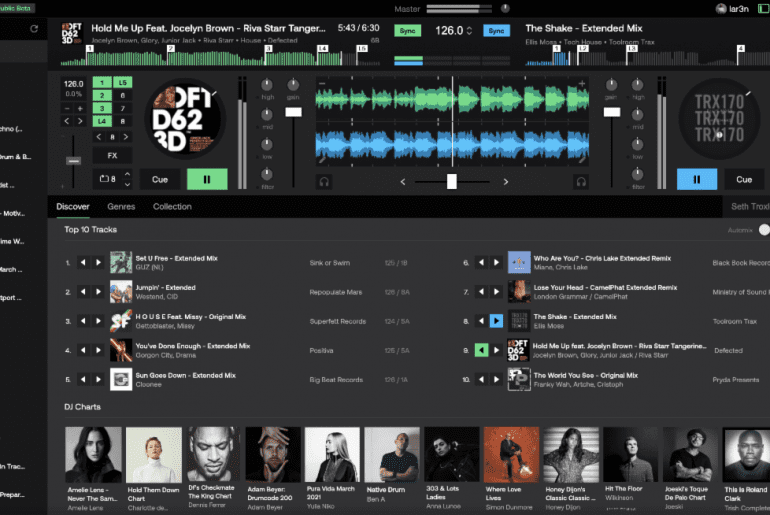Viewport: 770px width, 515px height.
Task: Click the left deck pitch slider handle
Action: coord(74,161)
